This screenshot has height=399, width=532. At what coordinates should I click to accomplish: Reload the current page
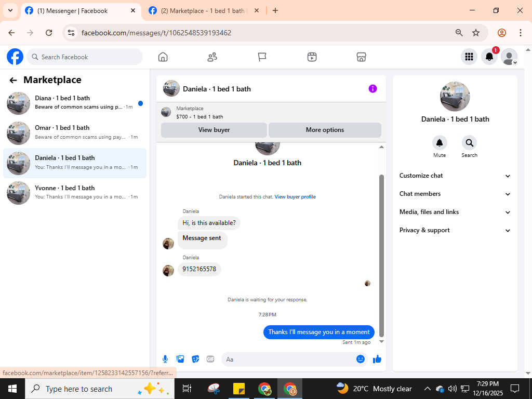pyautogui.click(x=49, y=33)
